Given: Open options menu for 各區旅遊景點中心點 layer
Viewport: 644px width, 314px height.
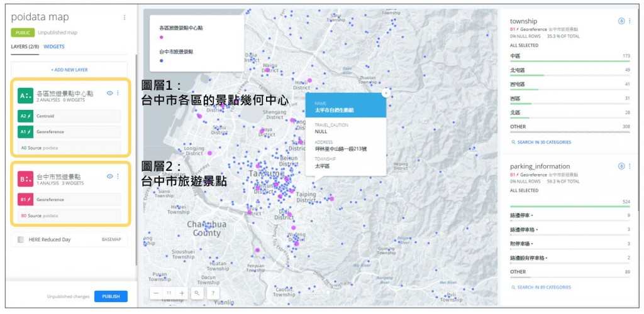Looking at the screenshot, I should [x=118, y=93].
